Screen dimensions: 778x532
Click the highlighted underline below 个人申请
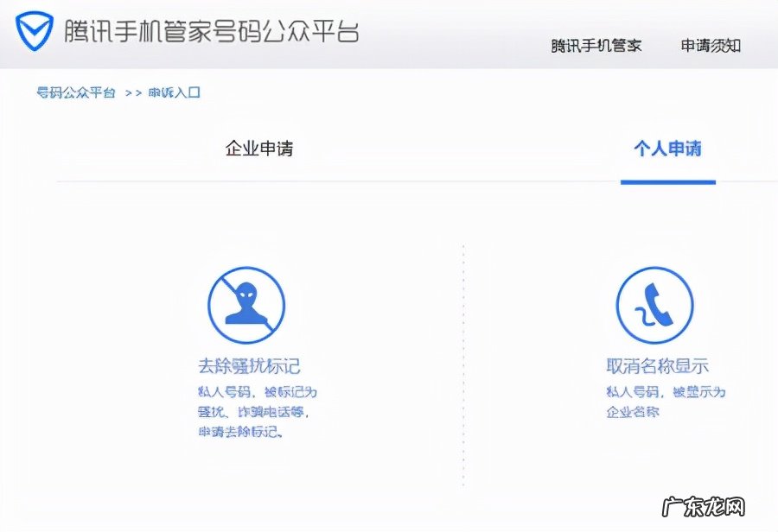coord(667,180)
